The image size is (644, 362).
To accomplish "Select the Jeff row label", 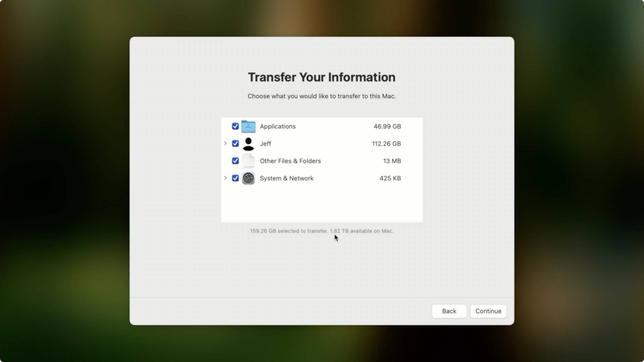I will pyautogui.click(x=265, y=144).
